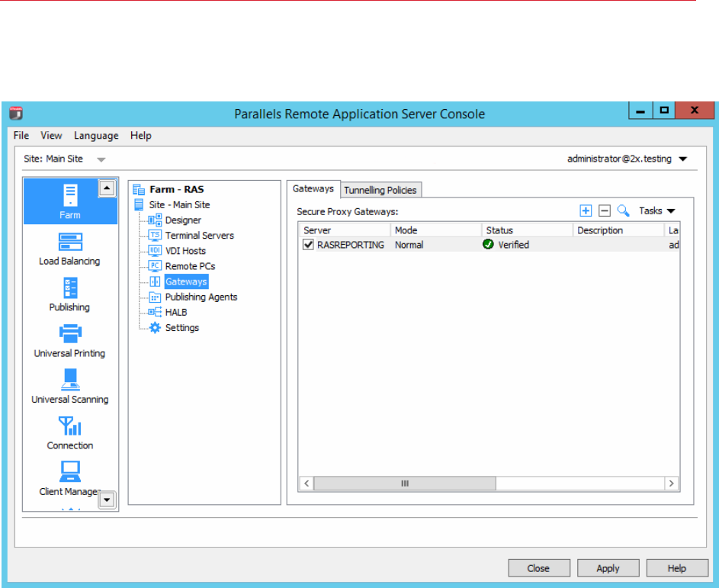Click the Terminal Servers TS icon
The height and width of the screenshot is (588, 719).
[x=155, y=236]
